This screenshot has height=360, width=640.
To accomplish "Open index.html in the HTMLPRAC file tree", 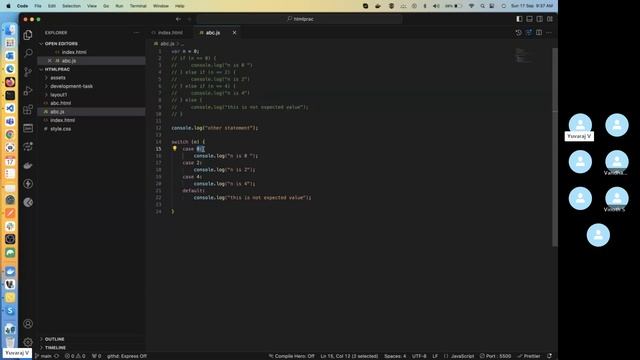I will (x=62, y=120).
